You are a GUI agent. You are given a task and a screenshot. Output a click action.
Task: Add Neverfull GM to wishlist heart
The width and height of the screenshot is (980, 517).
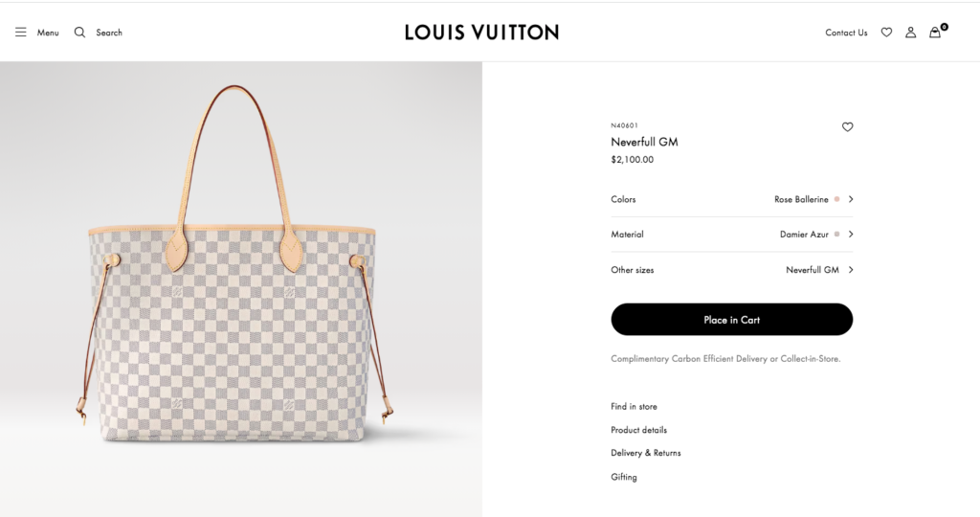(848, 127)
